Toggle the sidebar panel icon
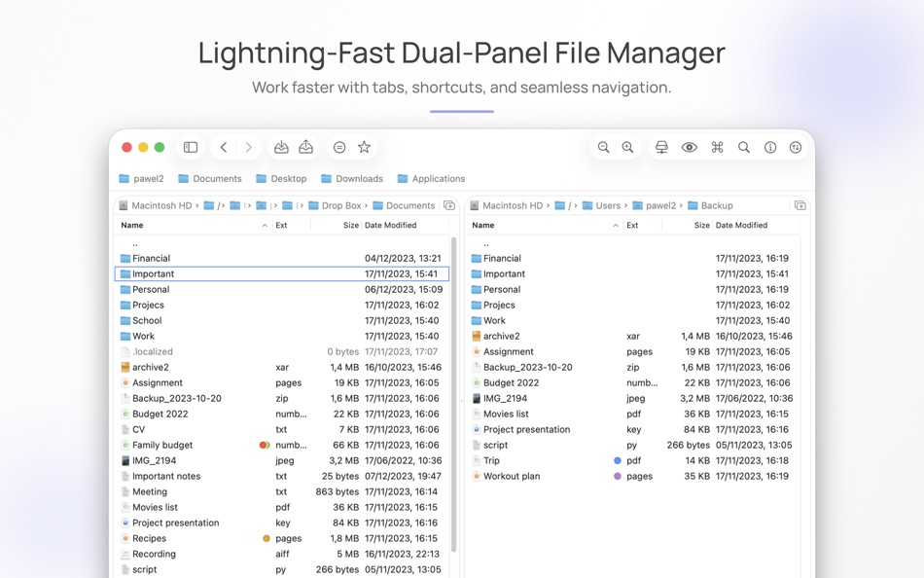 (191, 148)
